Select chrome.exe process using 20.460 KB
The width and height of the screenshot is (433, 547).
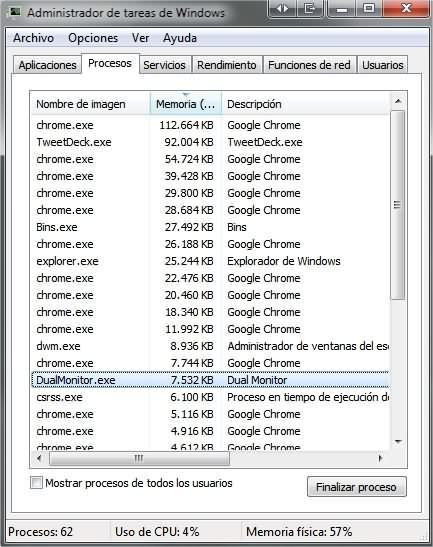[x=210, y=295]
